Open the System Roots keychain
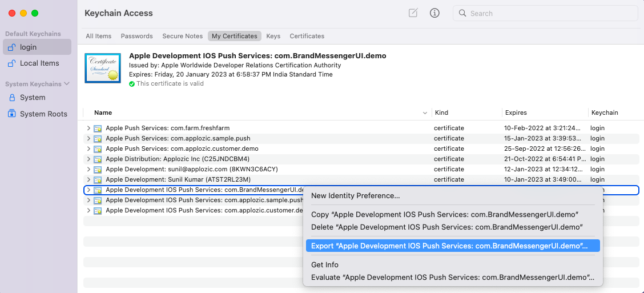This screenshot has height=293, width=644. (x=43, y=114)
